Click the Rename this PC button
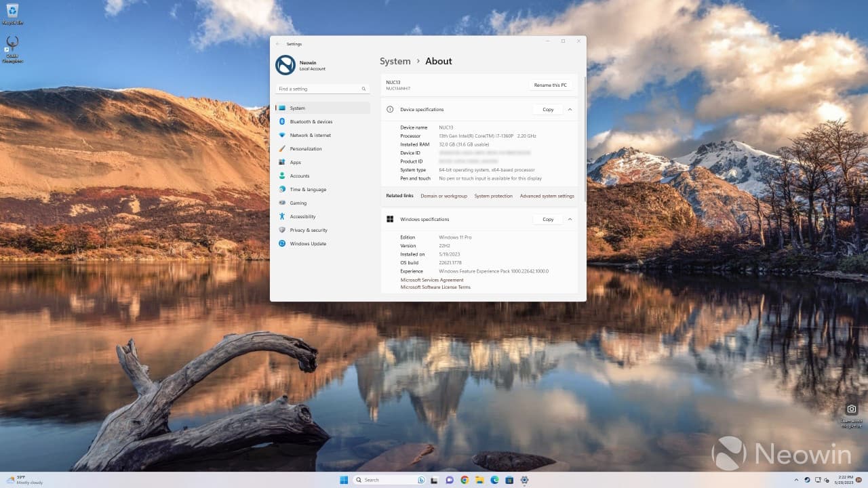This screenshot has width=868, height=488. (550, 85)
